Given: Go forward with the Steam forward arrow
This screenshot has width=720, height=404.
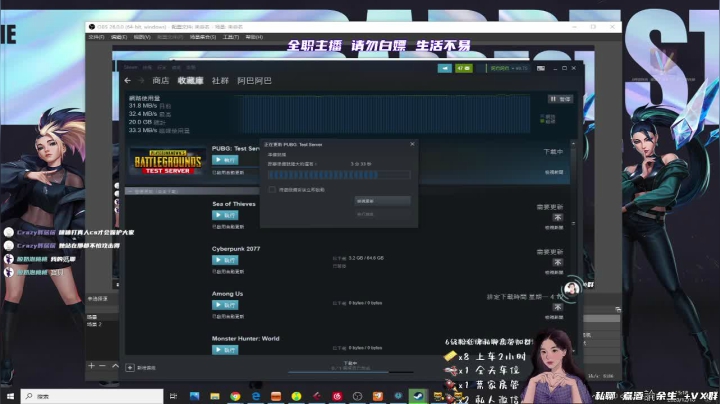Looking at the screenshot, I should click(x=141, y=80).
